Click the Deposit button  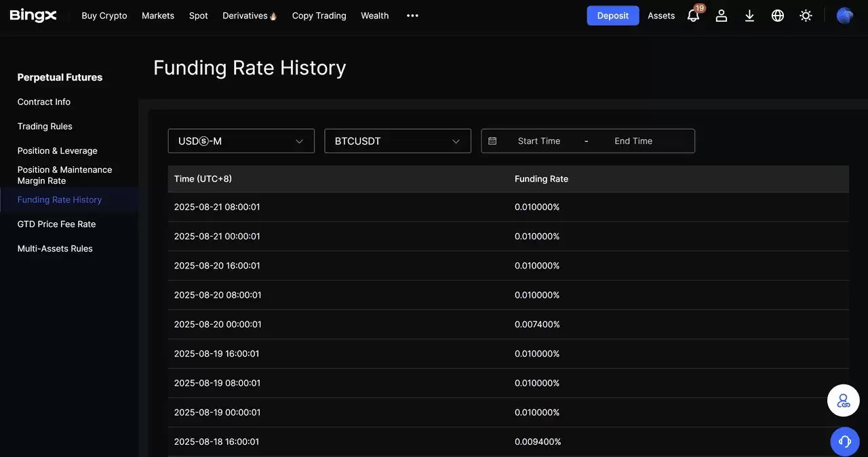[612, 16]
